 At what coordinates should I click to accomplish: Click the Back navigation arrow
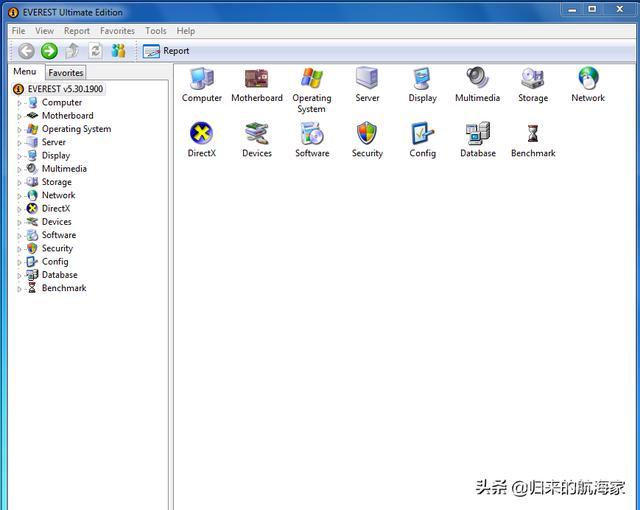(26, 51)
